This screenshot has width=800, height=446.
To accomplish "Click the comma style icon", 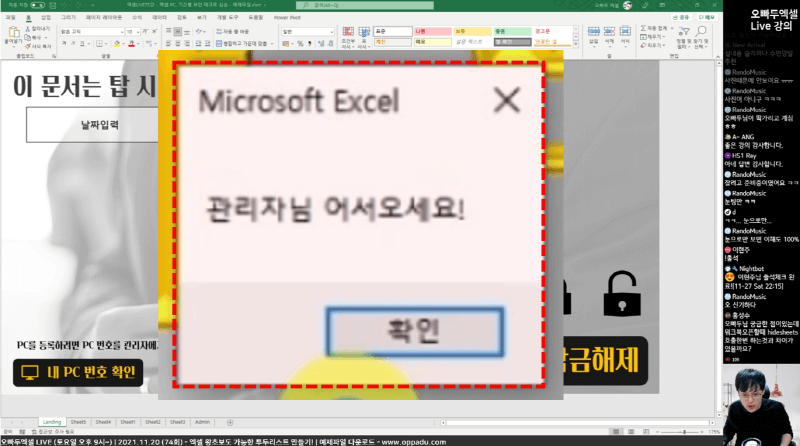I will point(310,44).
